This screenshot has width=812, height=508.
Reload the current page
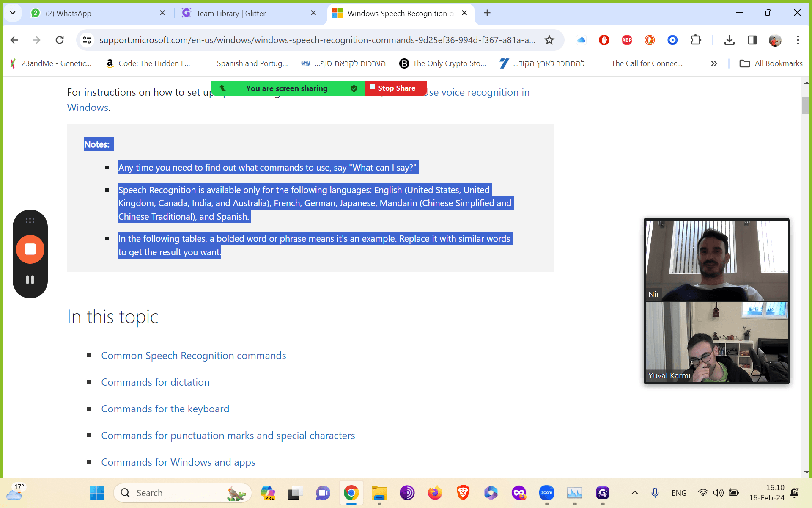(60, 40)
